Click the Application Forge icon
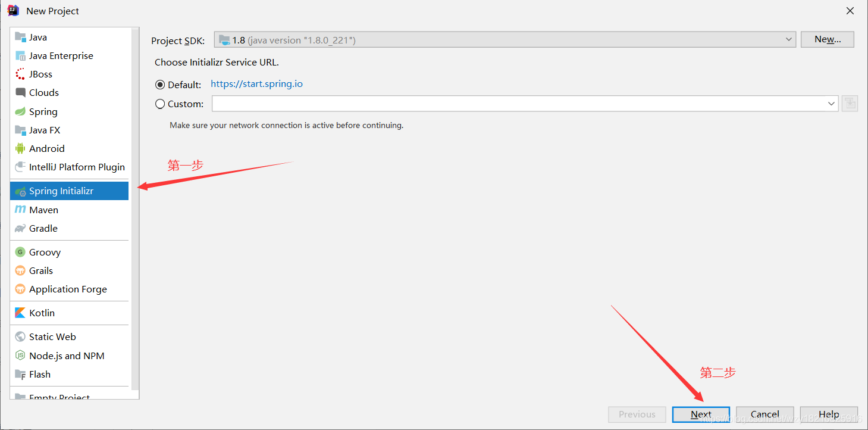This screenshot has height=430, width=868. (x=20, y=289)
